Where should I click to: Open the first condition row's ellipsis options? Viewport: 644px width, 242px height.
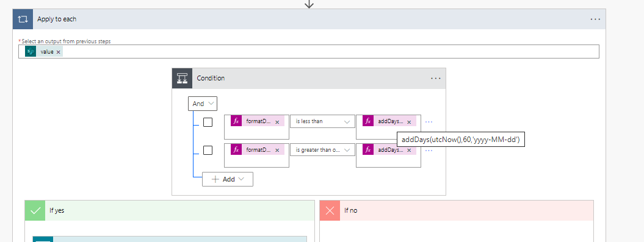coord(429,122)
